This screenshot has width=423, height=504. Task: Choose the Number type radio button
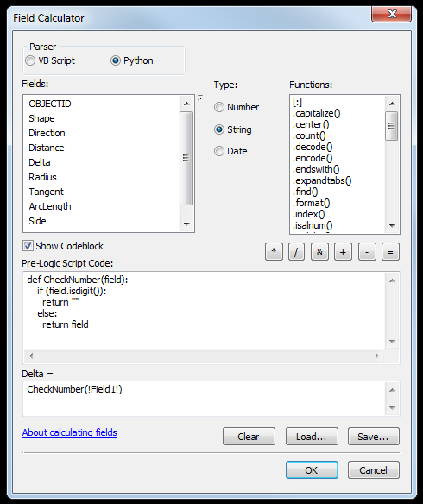pyautogui.click(x=237, y=107)
